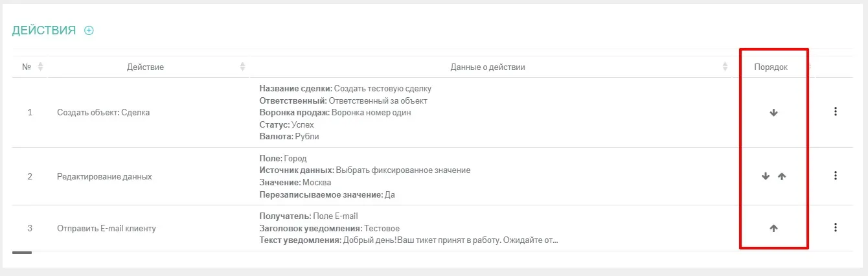Click the horizontal scrollbar under the table
This screenshot has height=276, width=868.
(22, 253)
